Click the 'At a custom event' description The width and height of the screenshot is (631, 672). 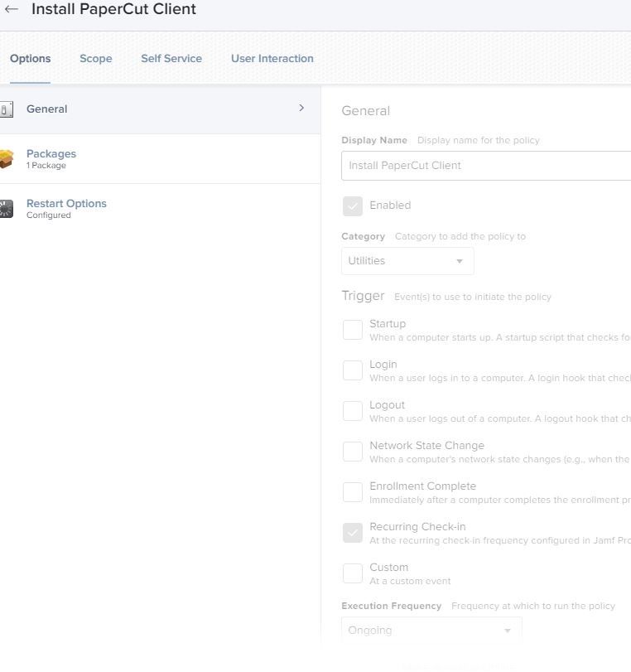[x=410, y=581]
